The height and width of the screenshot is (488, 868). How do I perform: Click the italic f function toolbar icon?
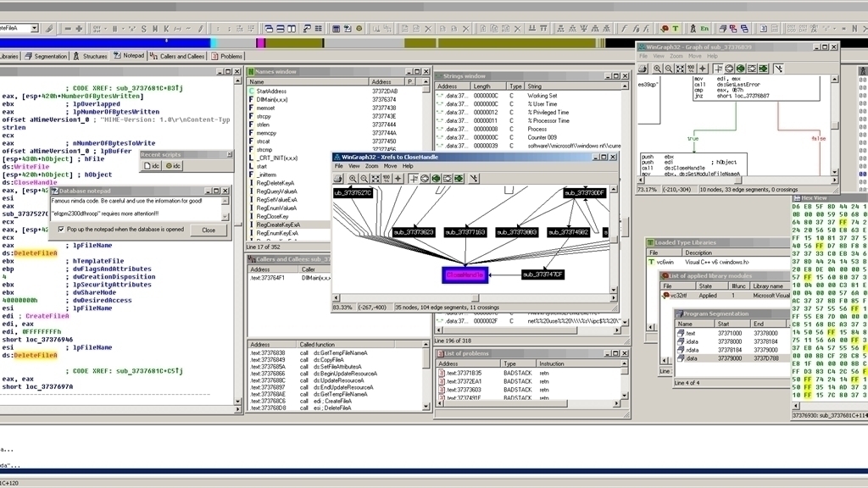click(625, 29)
